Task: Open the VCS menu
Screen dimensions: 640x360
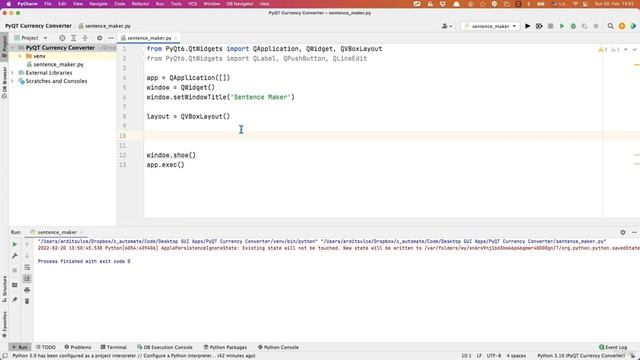Action: coord(192,4)
